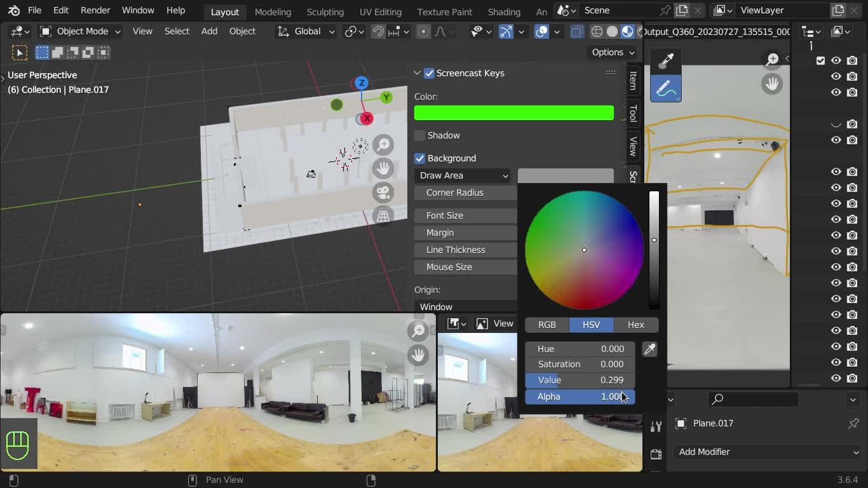Viewport: 868px width, 488px height.
Task: Click the zoom magnifier in image editor
Action: pyautogui.click(x=772, y=60)
